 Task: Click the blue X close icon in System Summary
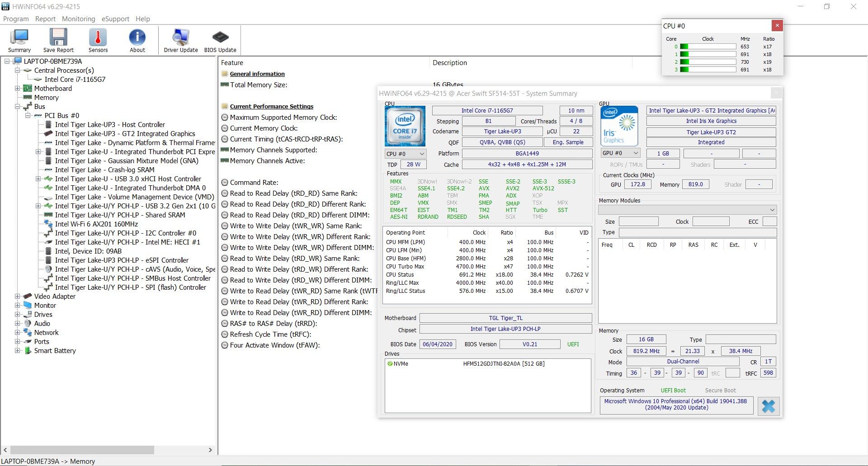coord(768,406)
